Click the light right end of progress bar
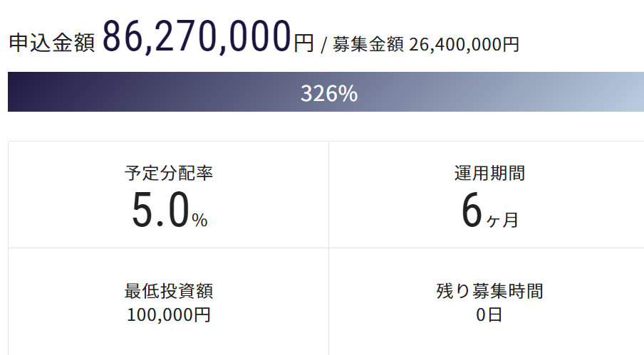 627,92
